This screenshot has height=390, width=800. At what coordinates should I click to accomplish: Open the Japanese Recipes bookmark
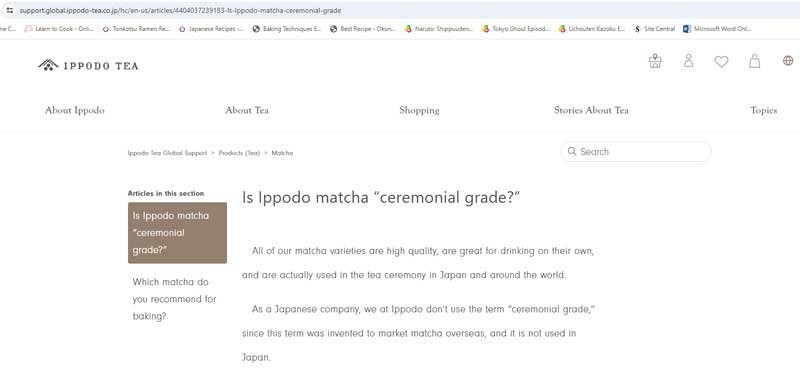point(211,29)
